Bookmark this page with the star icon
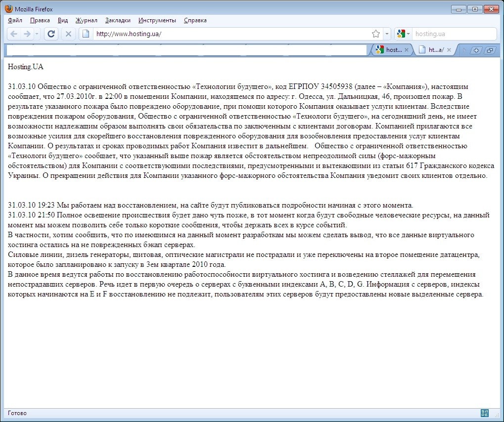Viewport: 504px width, 422px height. [x=376, y=34]
